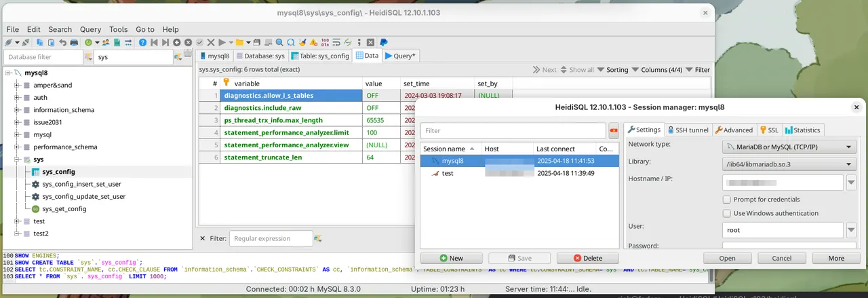Open the User field history arrow
The height and width of the screenshot is (298, 868).
(x=852, y=230)
